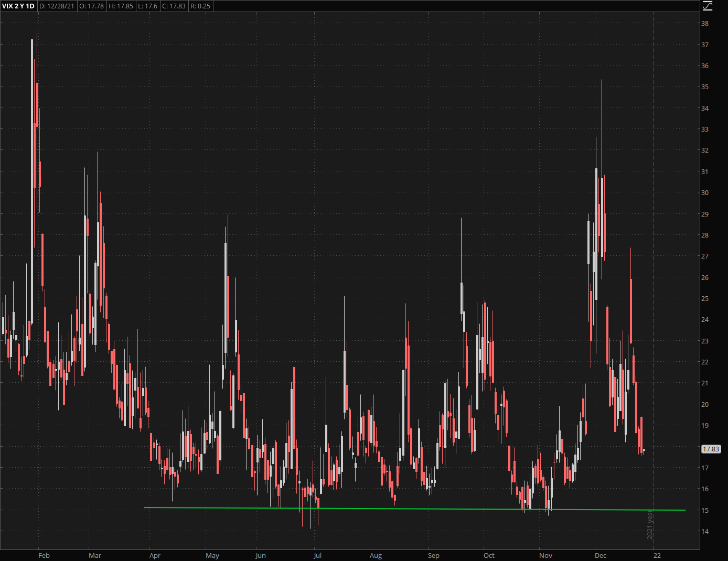Click the 15 label on price axis
Viewport: 728px width, 561px height.
point(705,510)
